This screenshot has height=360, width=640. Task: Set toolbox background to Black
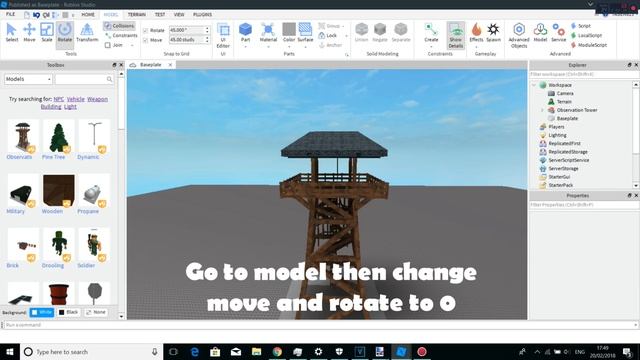(68, 312)
